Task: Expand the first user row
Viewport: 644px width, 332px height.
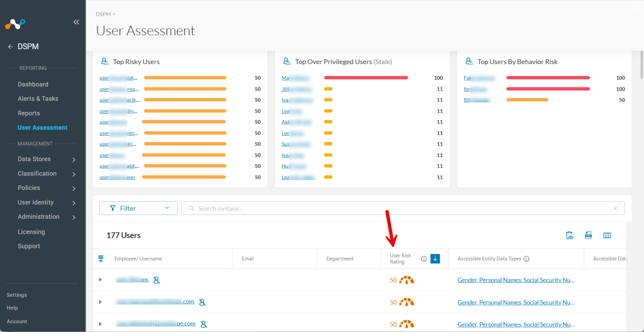Action: tap(100, 280)
